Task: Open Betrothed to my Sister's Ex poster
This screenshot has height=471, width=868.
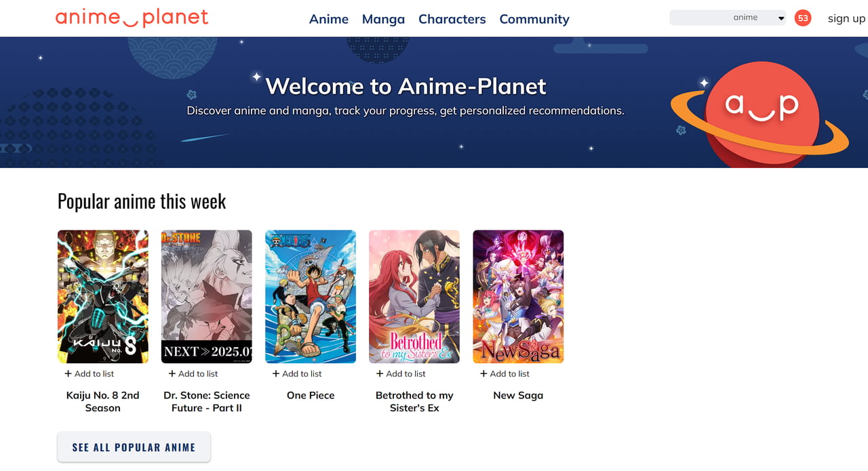Action: click(414, 297)
